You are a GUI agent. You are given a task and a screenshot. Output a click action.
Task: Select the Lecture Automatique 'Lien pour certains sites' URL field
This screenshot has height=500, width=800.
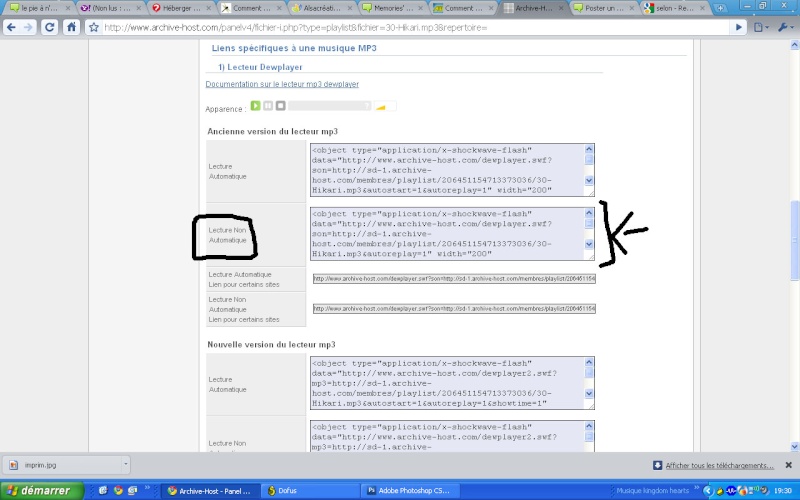[454, 279]
